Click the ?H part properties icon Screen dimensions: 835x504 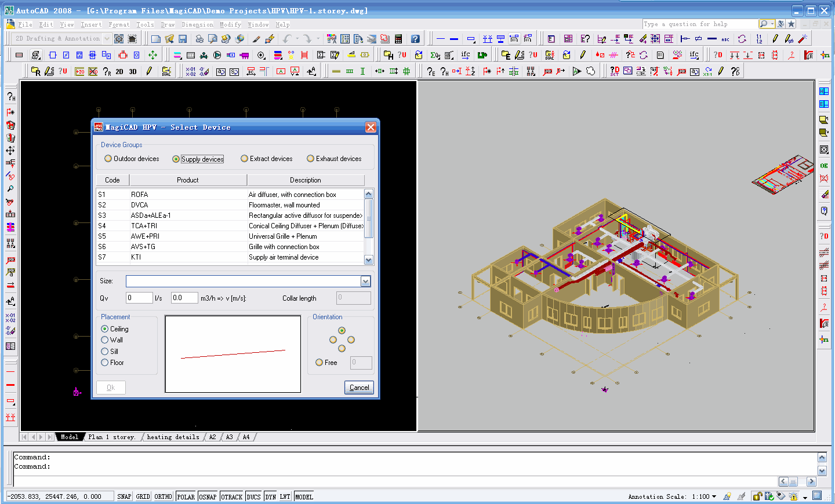pos(444,71)
